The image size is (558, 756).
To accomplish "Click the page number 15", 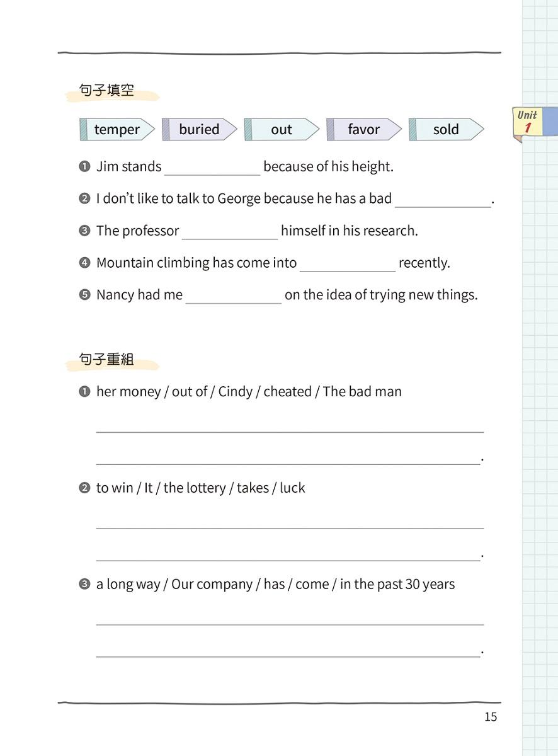I will tap(491, 717).
